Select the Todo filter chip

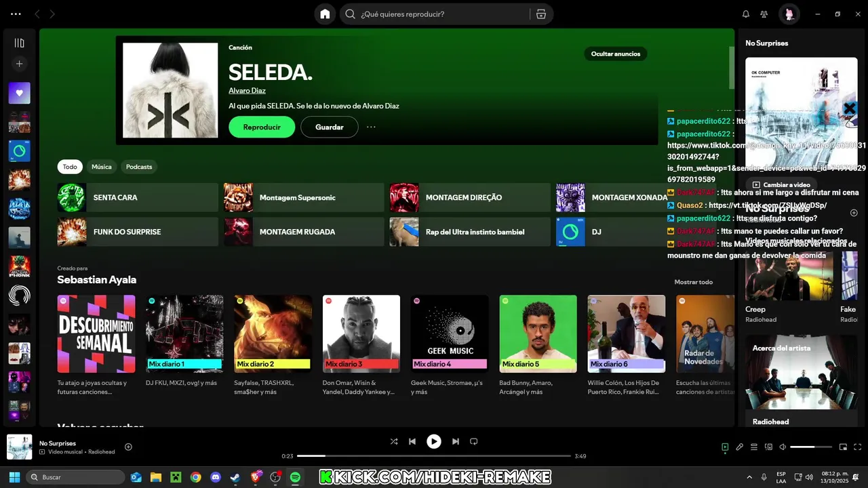click(x=70, y=167)
